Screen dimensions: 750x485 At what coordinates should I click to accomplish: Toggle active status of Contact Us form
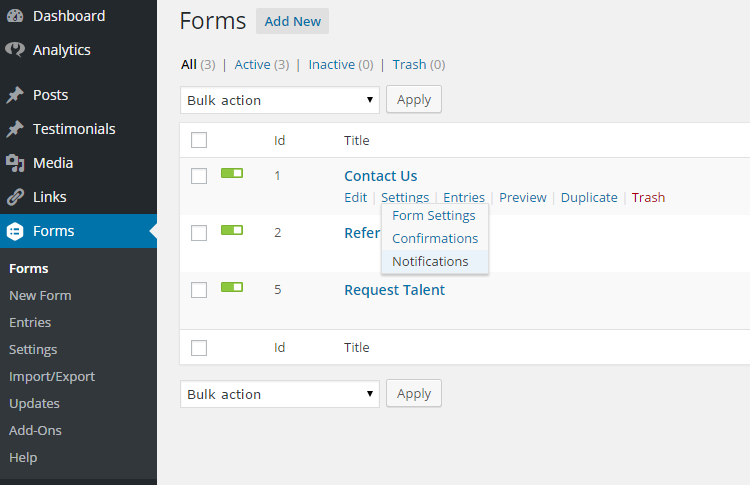[232, 173]
